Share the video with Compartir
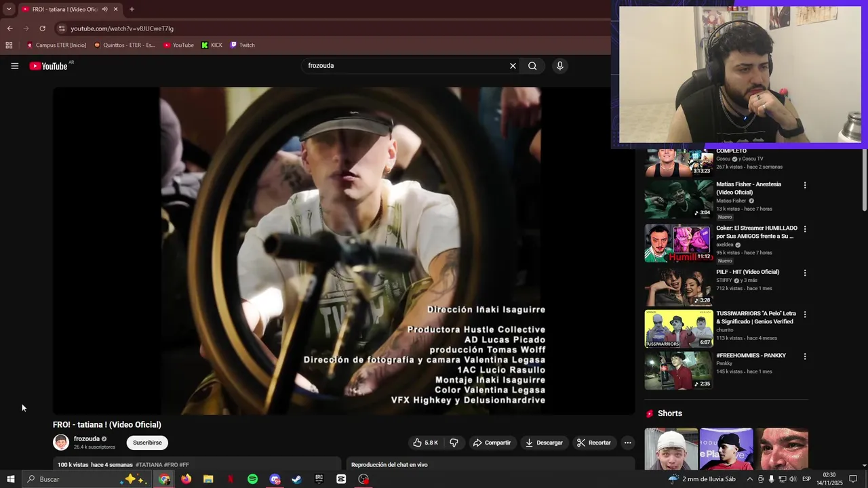The image size is (868, 488). (492, 443)
